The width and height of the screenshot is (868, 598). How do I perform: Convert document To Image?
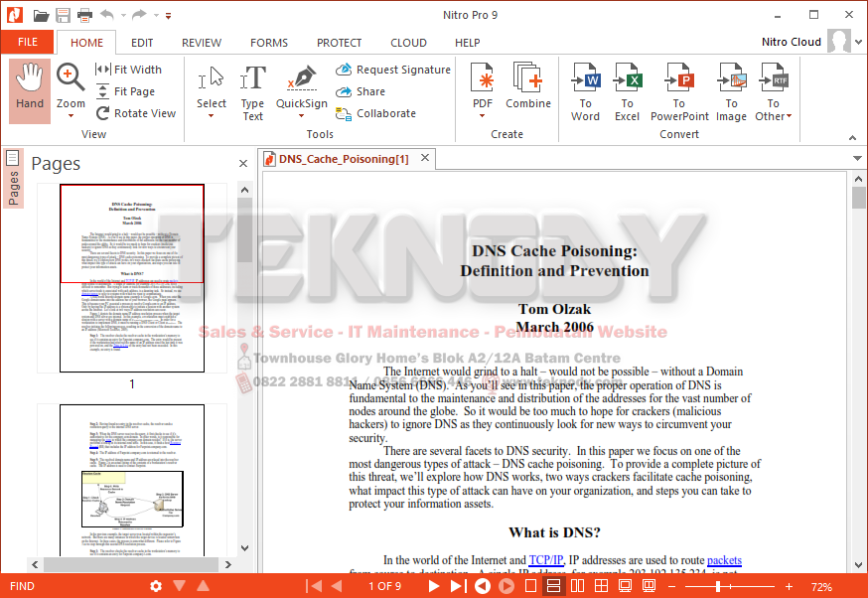click(731, 92)
